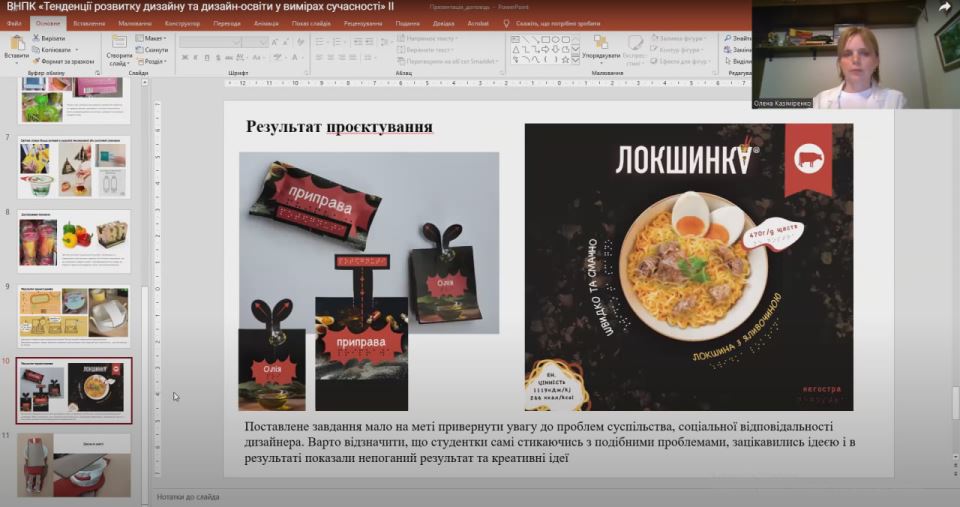Click the lightbulb Tell Me icon
The image size is (960, 507).
(x=506, y=23)
